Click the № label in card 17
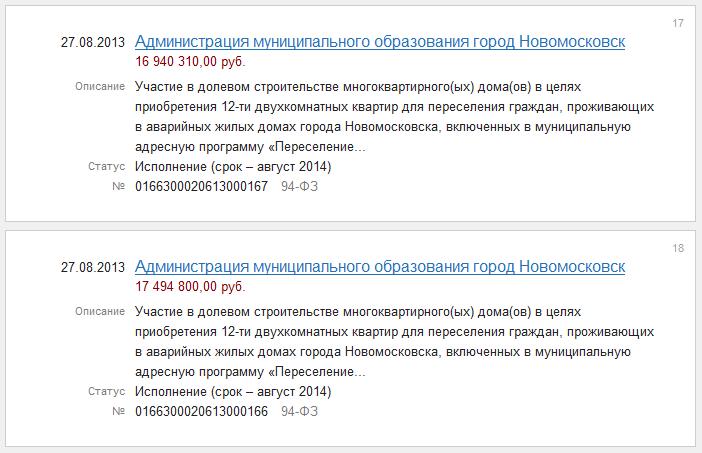Image resolution: width=702 pixels, height=453 pixels. [118, 186]
